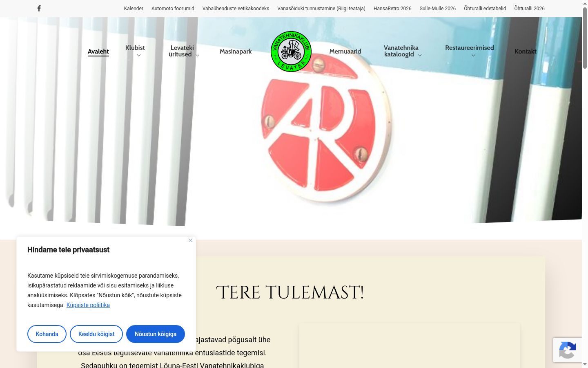Open the HansaRetro 2026 link

392,9
